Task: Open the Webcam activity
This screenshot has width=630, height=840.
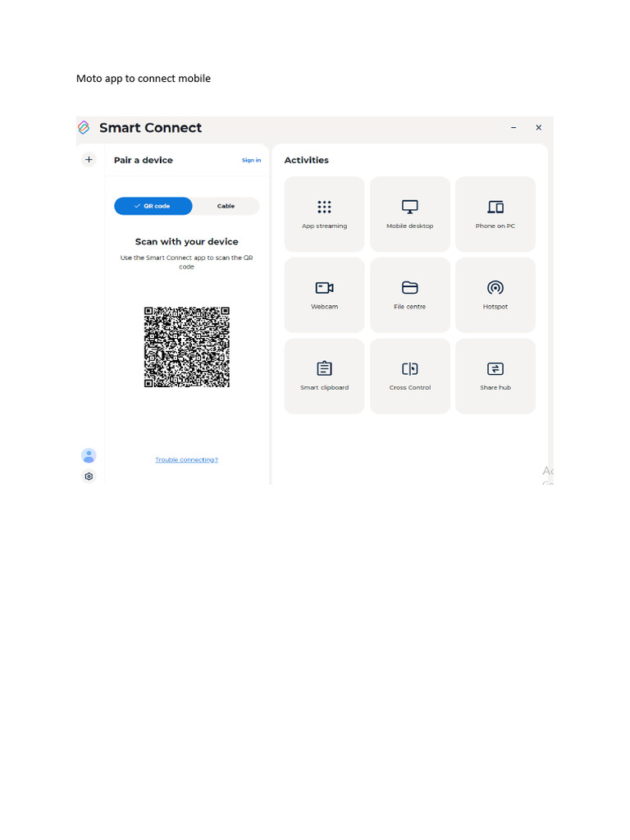Action: tap(324, 294)
